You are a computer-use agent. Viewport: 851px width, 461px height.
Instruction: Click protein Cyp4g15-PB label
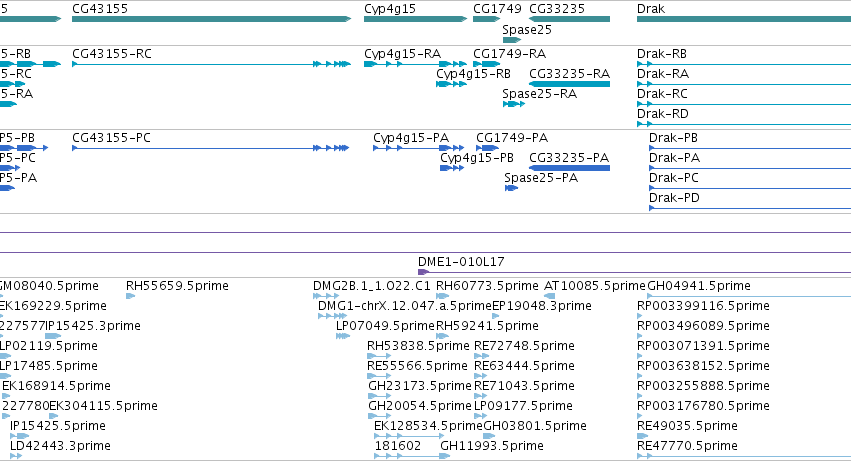click(x=477, y=158)
